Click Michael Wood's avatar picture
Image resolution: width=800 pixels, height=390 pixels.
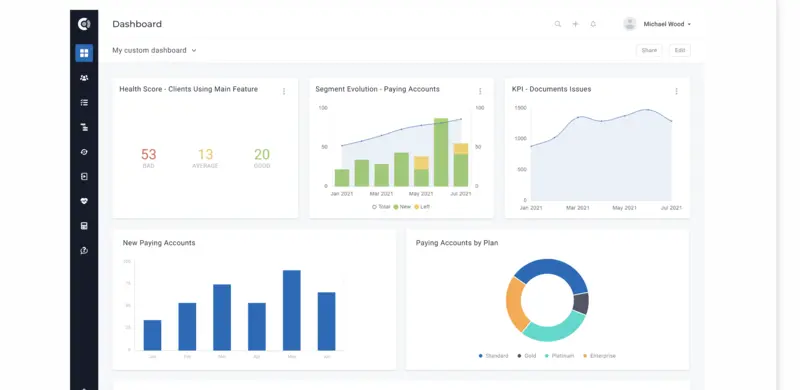point(630,24)
